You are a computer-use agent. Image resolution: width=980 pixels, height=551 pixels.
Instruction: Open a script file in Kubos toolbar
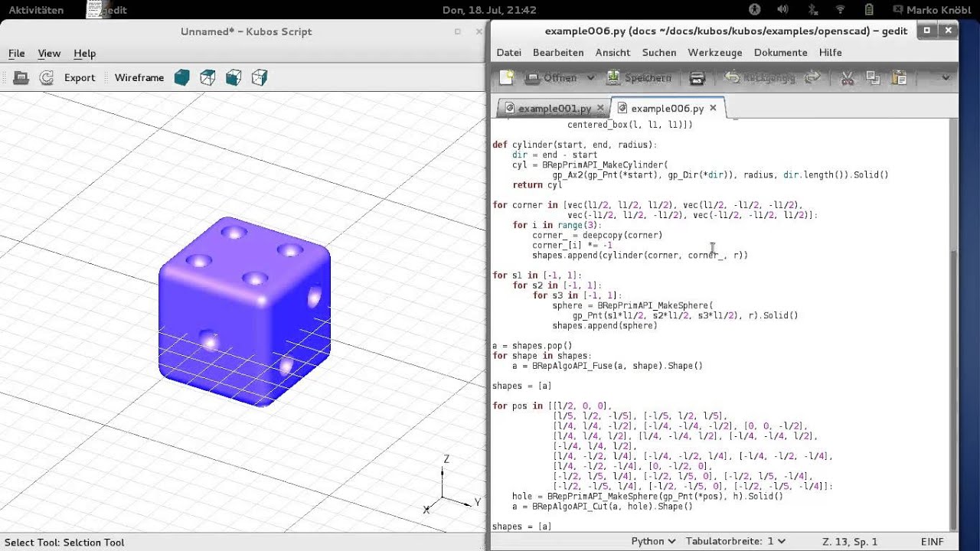[x=21, y=77]
